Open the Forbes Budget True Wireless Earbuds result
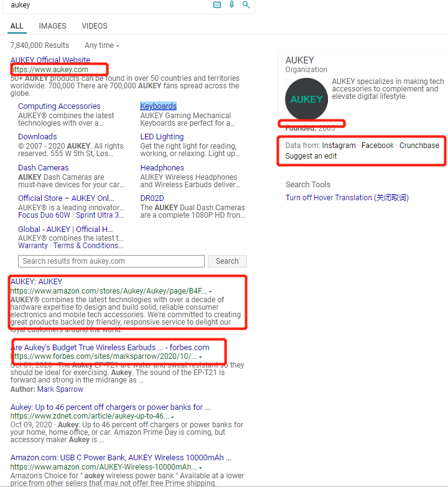Viewport: 448px width, 487px height. click(x=110, y=348)
